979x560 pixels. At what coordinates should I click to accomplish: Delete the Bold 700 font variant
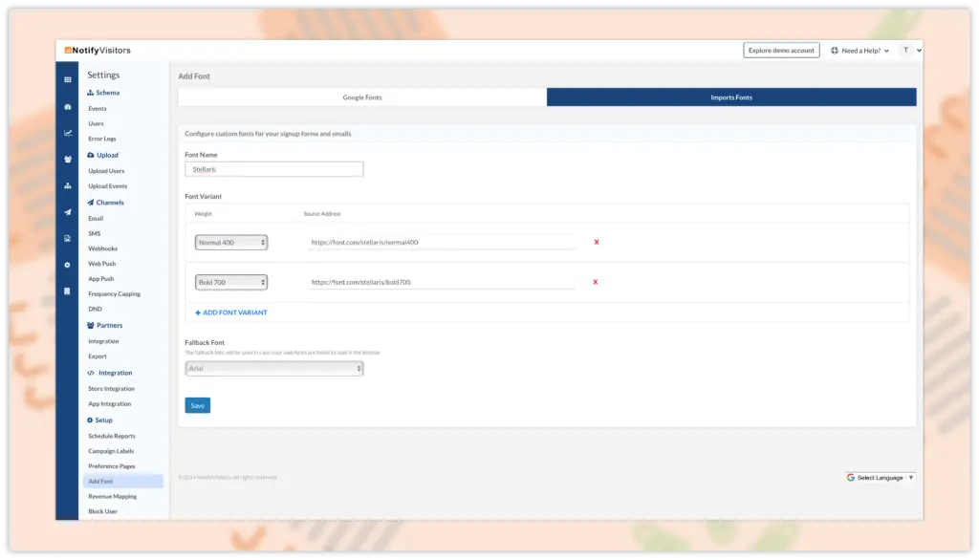tap(597, 282)
